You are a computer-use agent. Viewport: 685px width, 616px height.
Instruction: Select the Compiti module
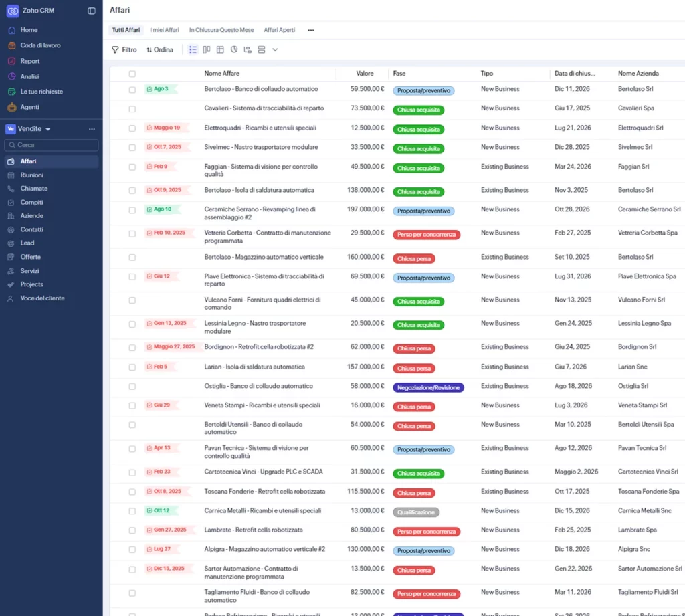[x=31, y=202]
